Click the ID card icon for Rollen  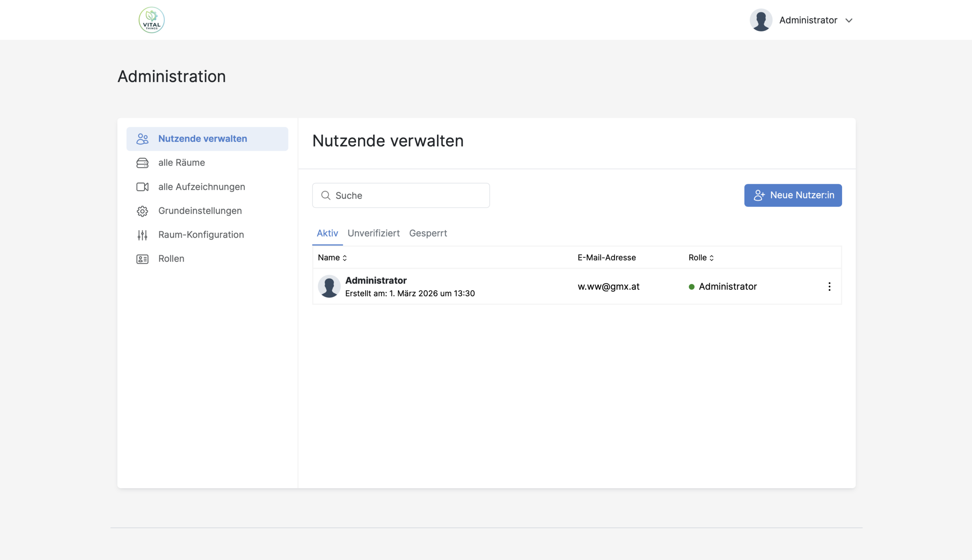(142, 259)
